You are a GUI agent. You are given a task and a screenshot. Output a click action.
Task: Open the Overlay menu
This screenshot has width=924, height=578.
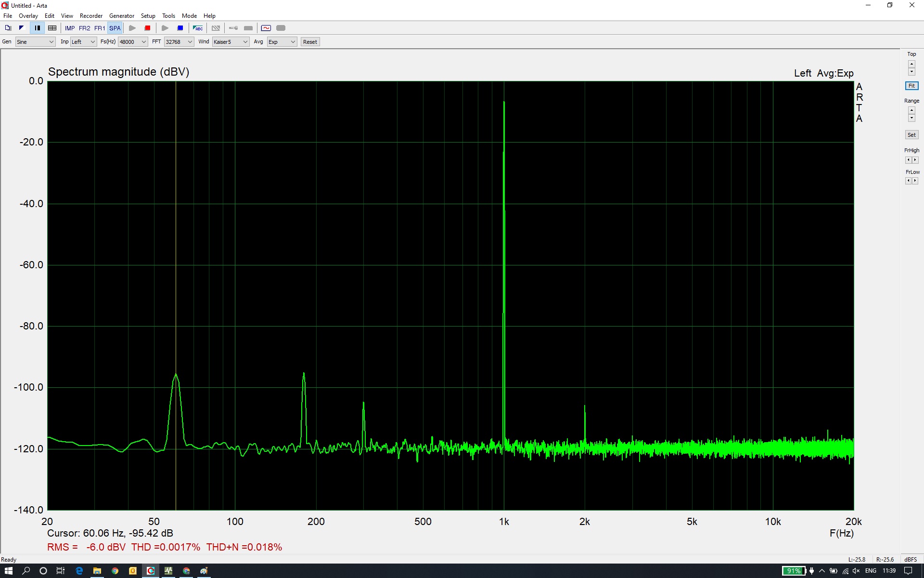28,16
